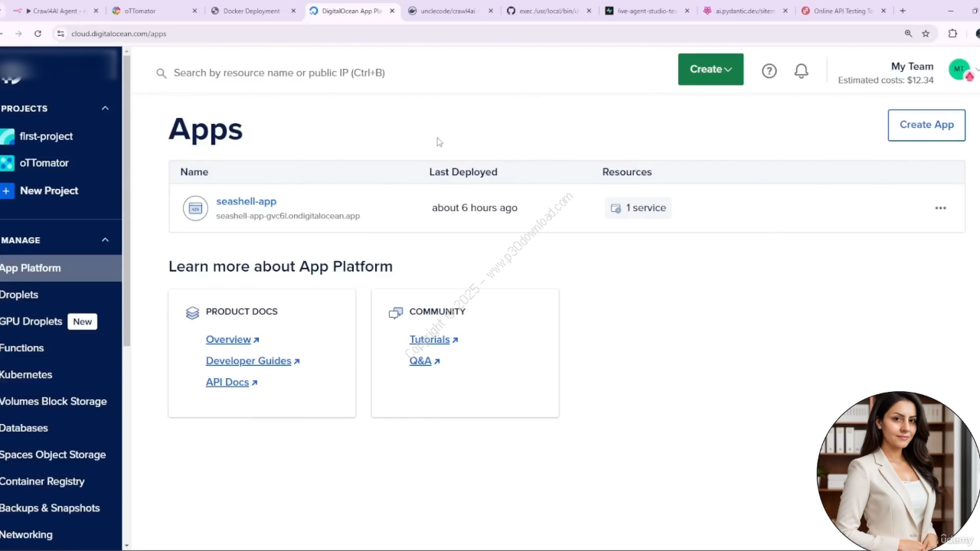This screenshot has height=551, width=980.
Task: Click the search magnifier icon
Action: coord(162,73)
